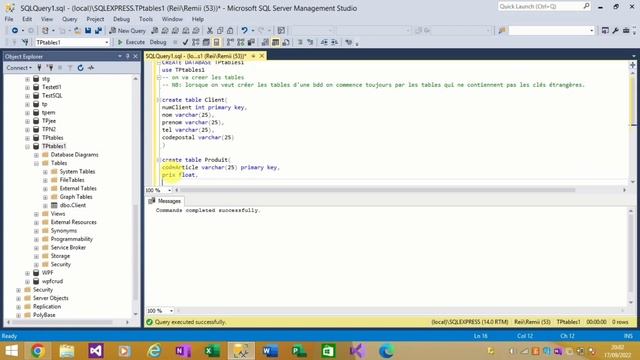Expand the Database Diagrams folder
The image size is (640, 360).
coord(36,155)
